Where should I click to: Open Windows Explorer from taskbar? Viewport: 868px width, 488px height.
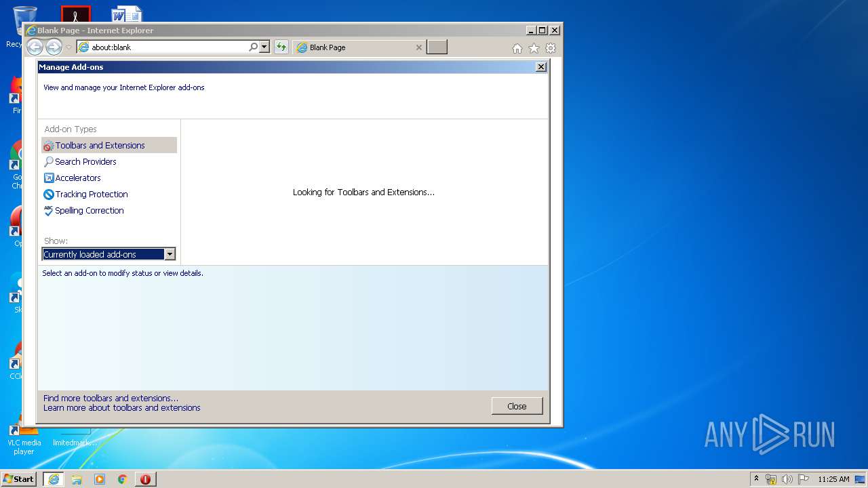click(x=77, y=479)
